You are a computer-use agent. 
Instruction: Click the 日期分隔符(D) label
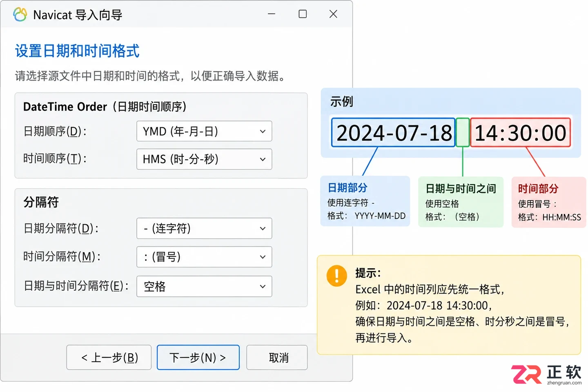click(61, 228)
